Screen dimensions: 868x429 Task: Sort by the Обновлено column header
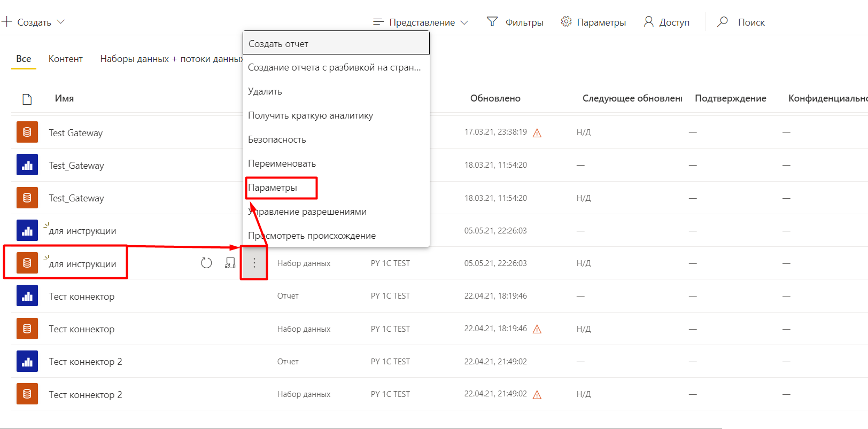click(495, 98)
